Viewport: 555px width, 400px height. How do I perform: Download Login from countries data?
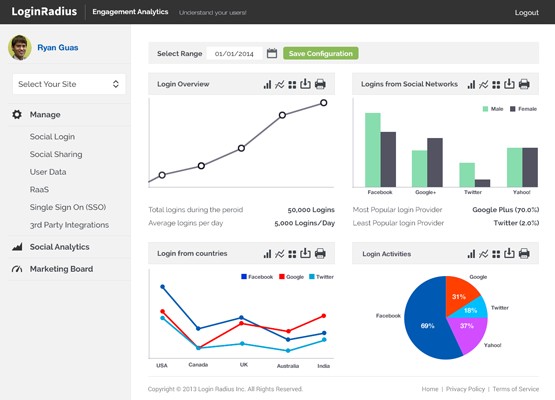pos(305,253)
